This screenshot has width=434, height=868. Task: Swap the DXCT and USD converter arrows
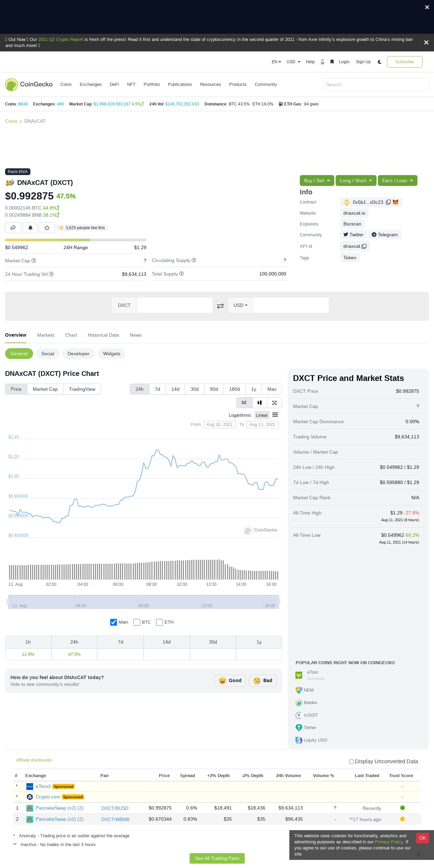(220, 306)
